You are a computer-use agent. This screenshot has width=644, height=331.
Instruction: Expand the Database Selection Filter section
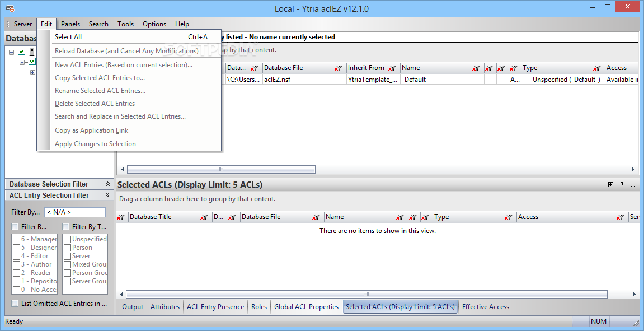click(107, 184)
